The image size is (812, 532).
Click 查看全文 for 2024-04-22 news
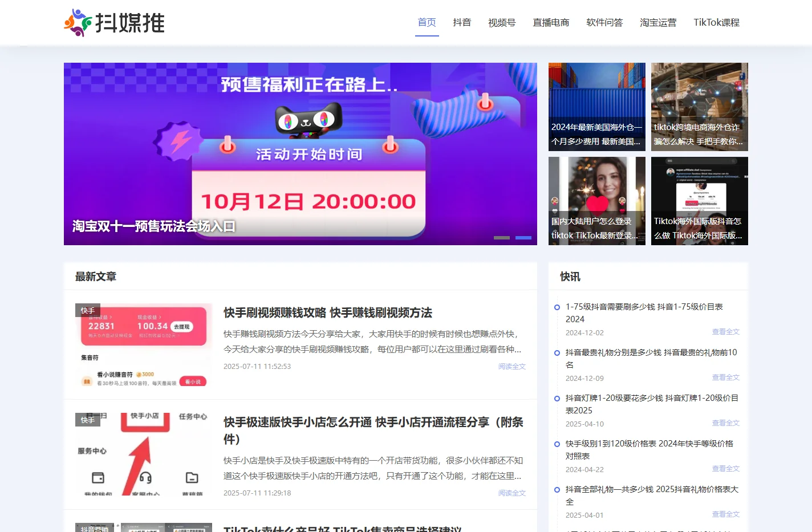click(726, 469)
